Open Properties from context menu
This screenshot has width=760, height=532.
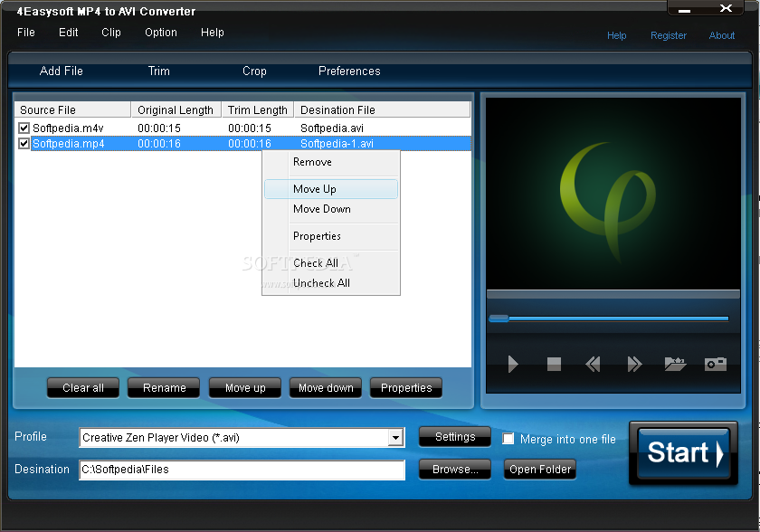pyautogui.click(x=331, y=236)
